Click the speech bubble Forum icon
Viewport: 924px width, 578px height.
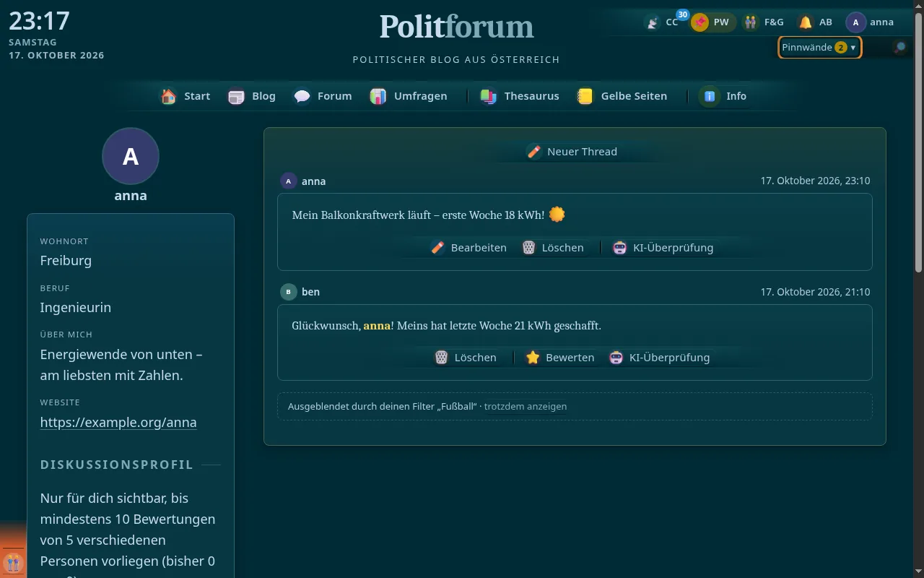pyautogui.click(x=302, y=96)
